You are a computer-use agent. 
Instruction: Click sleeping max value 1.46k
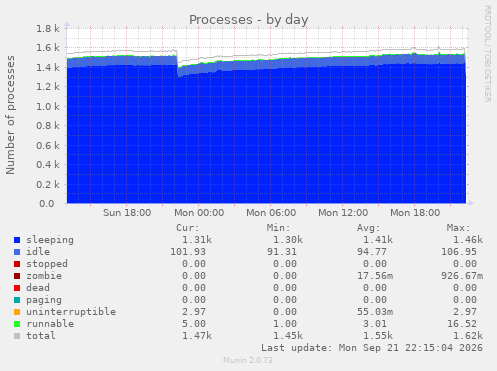468,240
